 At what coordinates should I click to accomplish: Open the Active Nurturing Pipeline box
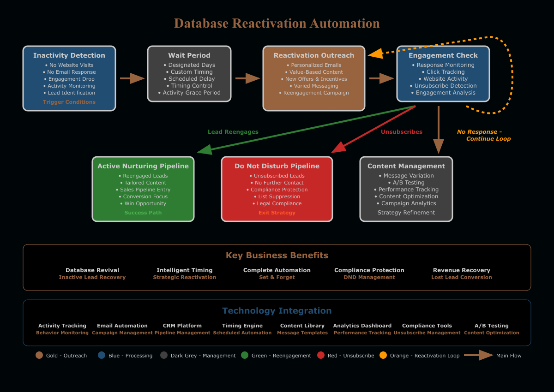pyautogui.click(x=143, y=189)
